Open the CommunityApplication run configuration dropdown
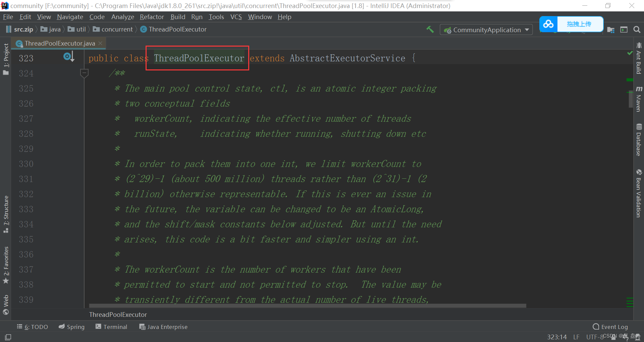This screenshot has width=644, height=342. 486,30
